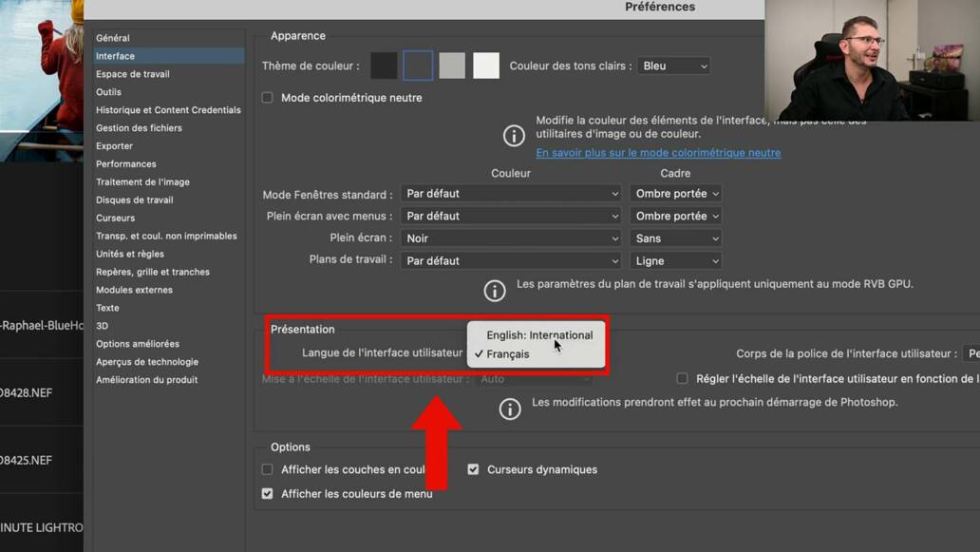Open the 'Ombre portée' cadre dropdown
The width and height of the screenshot is (980, 552).
[675, 193]
